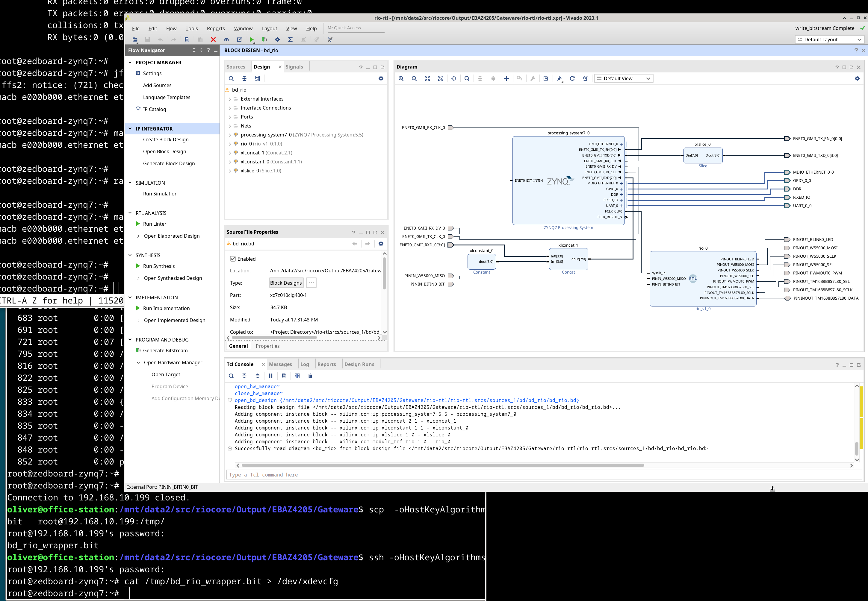Open Diagram panel settings gear
Screen dimensions: 868x601
857,79
